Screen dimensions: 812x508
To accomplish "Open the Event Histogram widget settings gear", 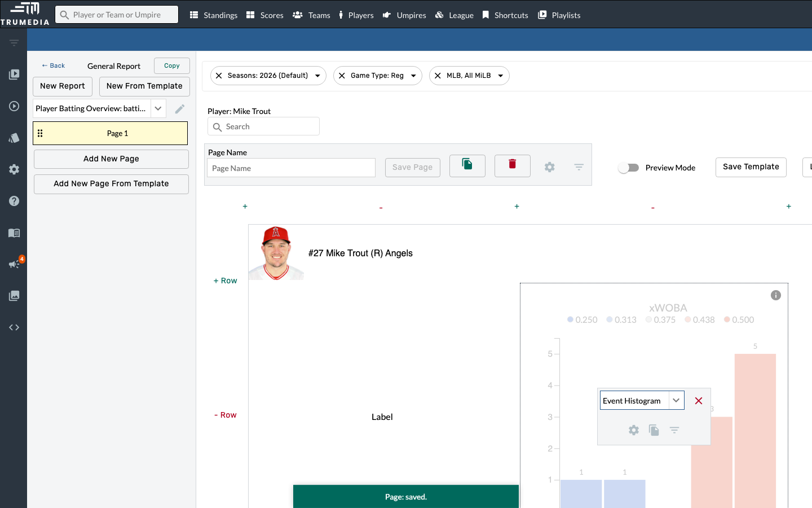I will 634,430.
